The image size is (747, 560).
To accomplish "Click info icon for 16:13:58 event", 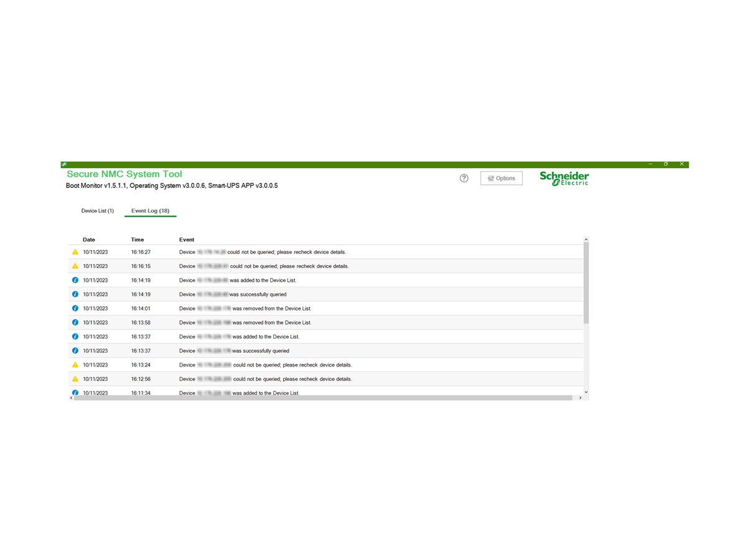I will pyautogui.click(x=75, y=322).
